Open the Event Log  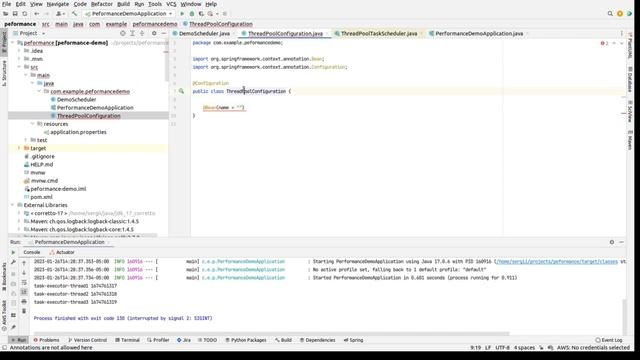pos(609,340)
